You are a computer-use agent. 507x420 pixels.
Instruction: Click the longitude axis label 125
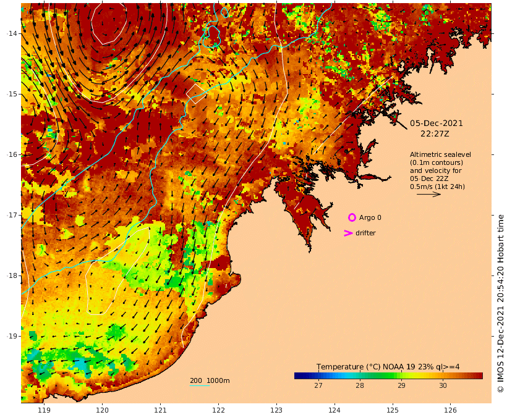pyautogui.click(x=393, y=410)
